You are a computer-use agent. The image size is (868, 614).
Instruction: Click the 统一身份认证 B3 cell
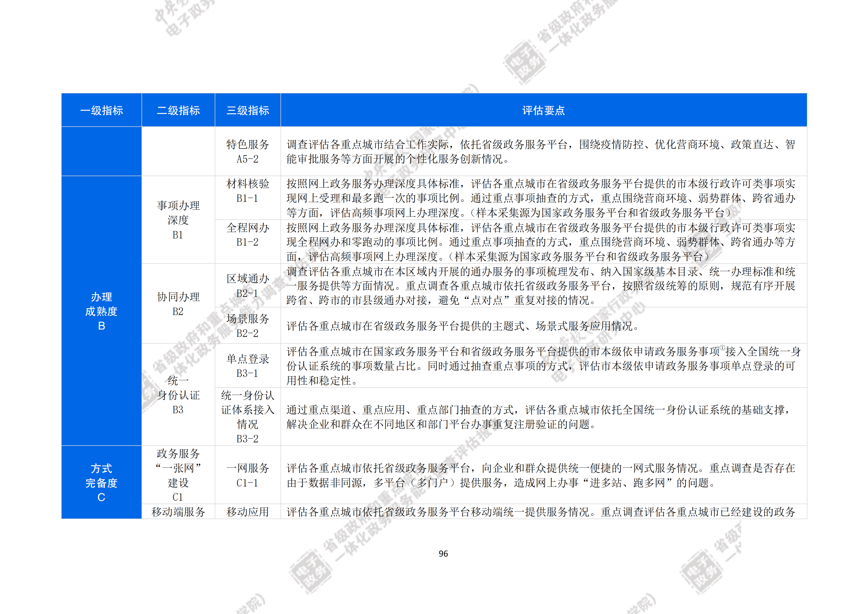click(x=178, y=395)
